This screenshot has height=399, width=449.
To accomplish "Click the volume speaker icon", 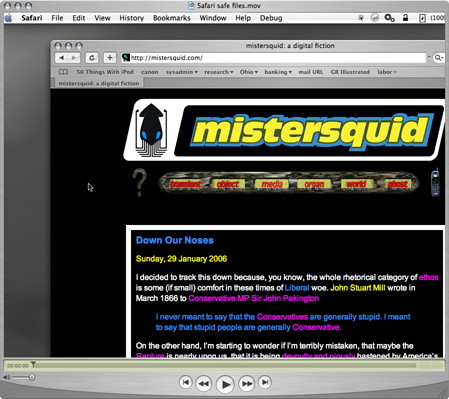I will (6, 377).
